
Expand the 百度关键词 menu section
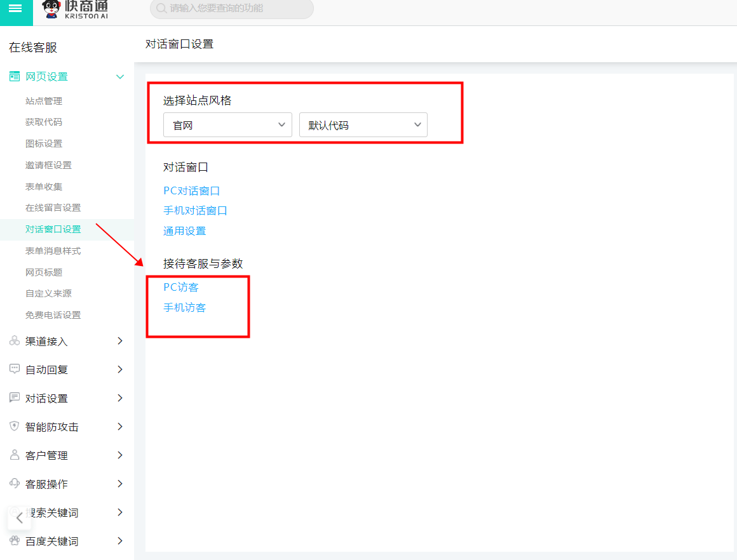tap(119, 541)
